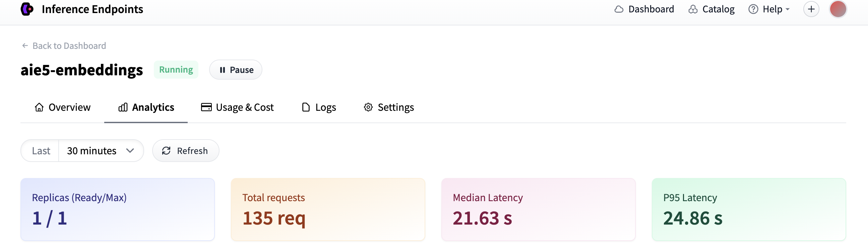This screenshot has width=868, height=251.
Task: Click the Running status badge
Action: pos(176,70)
